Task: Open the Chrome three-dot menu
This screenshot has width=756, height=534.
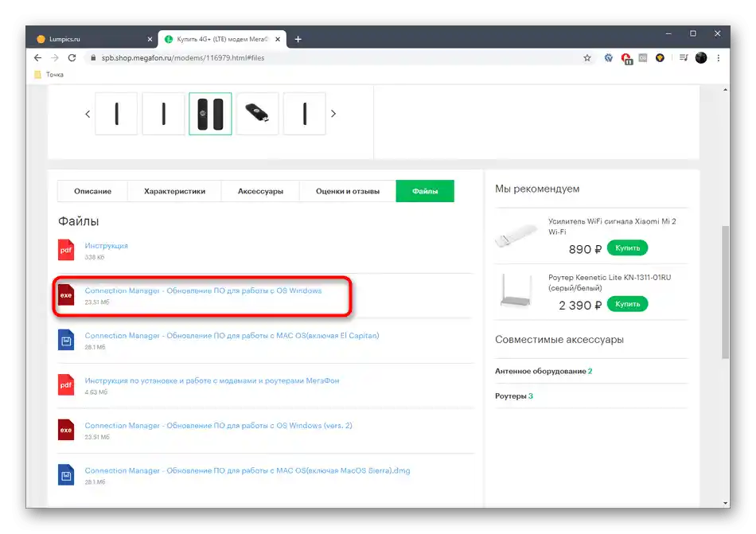Action: [719, 58]
